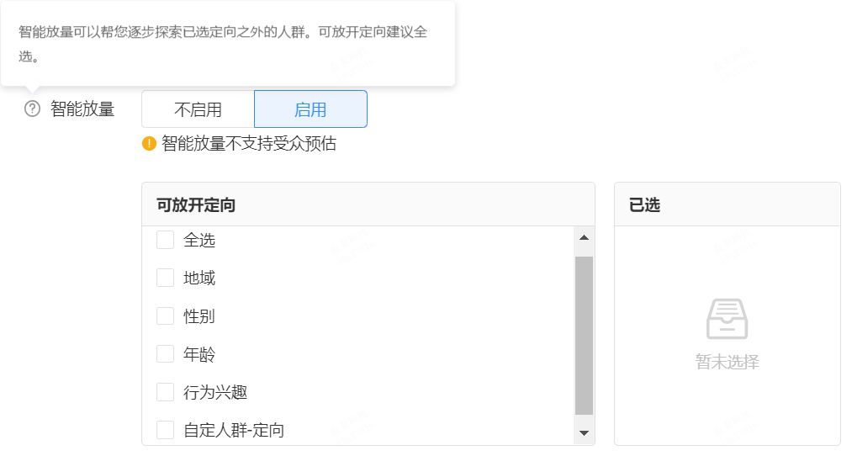Click the help question mark beside 智能放量

(x=33, y=109)
